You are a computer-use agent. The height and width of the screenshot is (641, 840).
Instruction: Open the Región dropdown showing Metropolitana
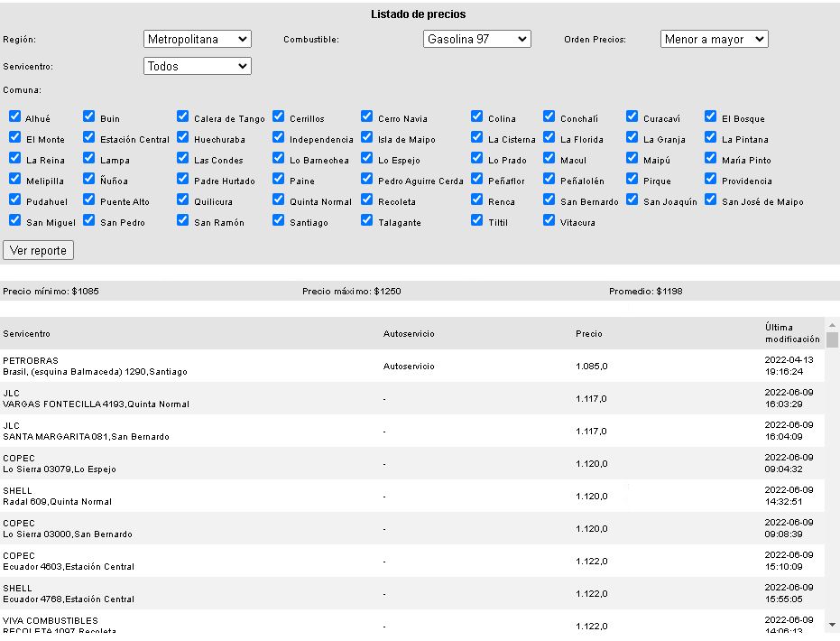(198, 40)
